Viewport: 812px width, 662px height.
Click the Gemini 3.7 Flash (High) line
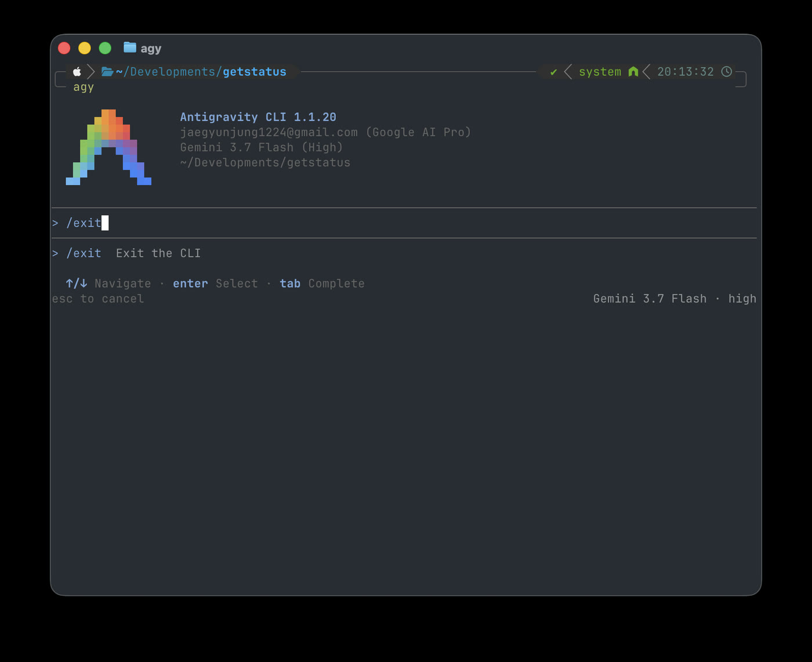[262, 147]
